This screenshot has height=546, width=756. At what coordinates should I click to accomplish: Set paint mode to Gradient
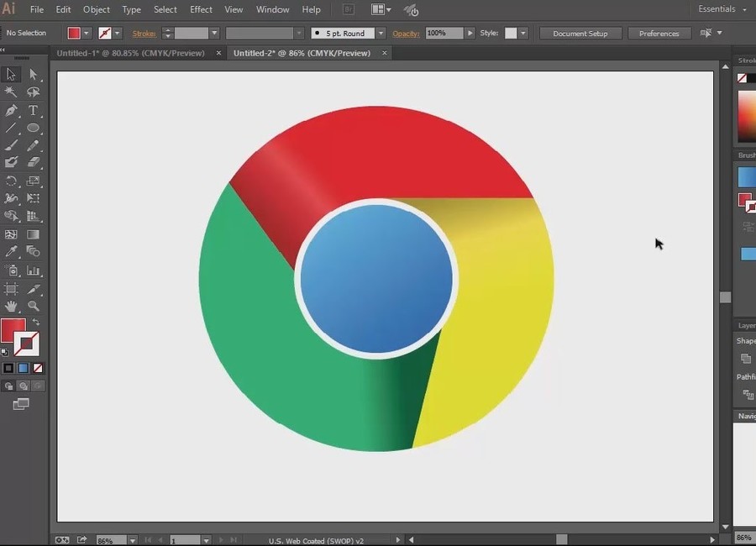click(x=24, y=368)
